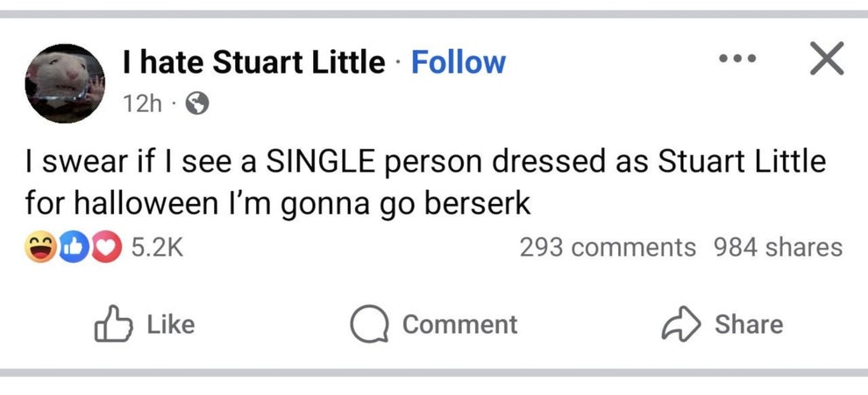
Task: Dismiss the post with the X button
Action: pos(824,60)
